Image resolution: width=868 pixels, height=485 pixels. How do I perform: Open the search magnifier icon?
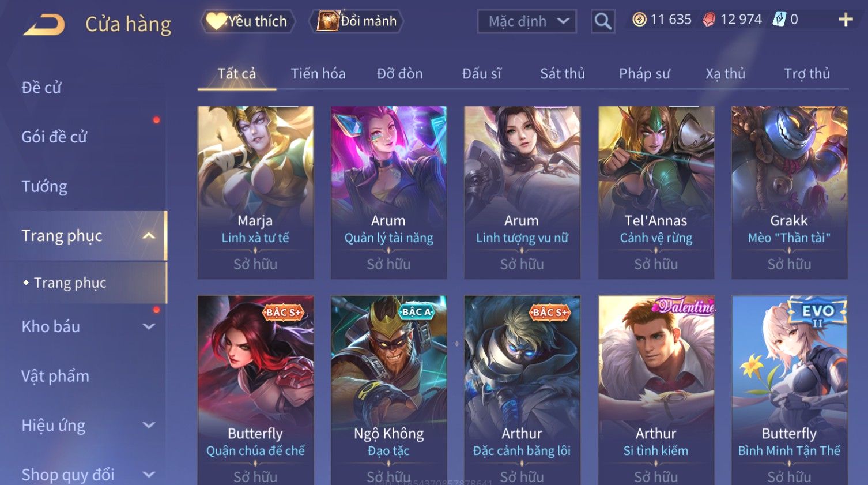click(603, 21)
